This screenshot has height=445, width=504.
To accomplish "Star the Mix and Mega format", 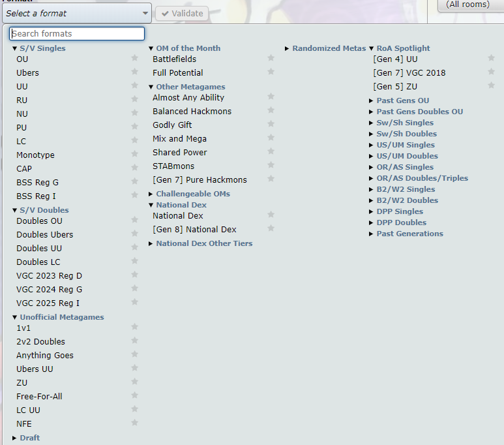I will pyautogui.click(x=271, y=138).
